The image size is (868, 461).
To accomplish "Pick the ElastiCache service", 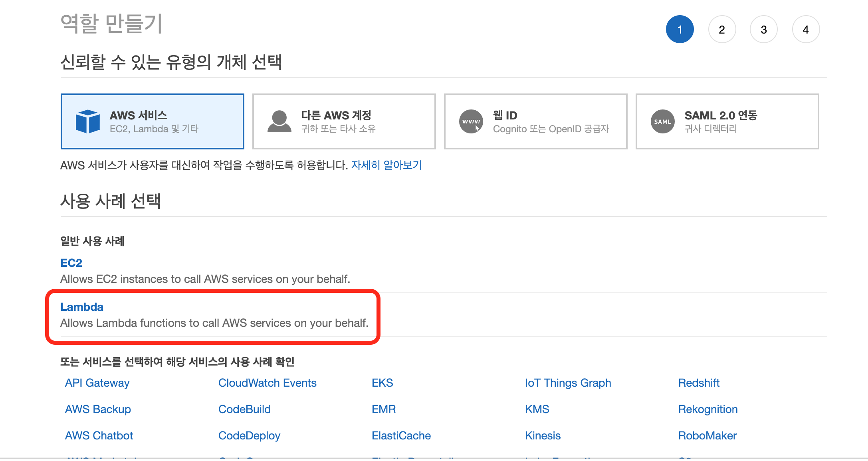I will pyautogui.click(x=401, y=435).
